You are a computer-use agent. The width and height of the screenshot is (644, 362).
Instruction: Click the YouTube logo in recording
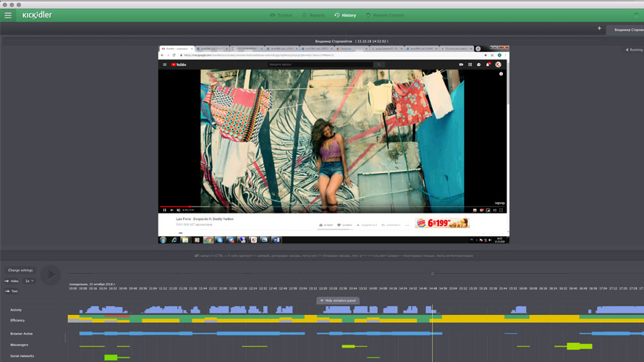(179, 64)
